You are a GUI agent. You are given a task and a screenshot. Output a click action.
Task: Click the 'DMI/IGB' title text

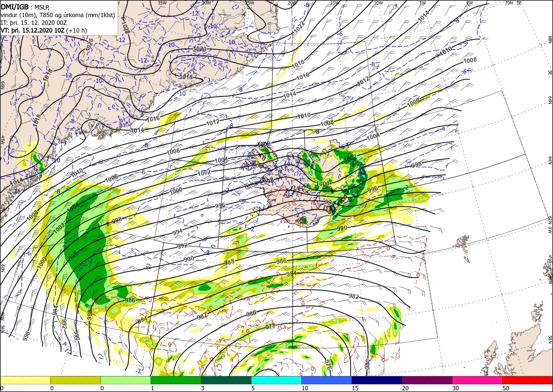pos(14,6)
